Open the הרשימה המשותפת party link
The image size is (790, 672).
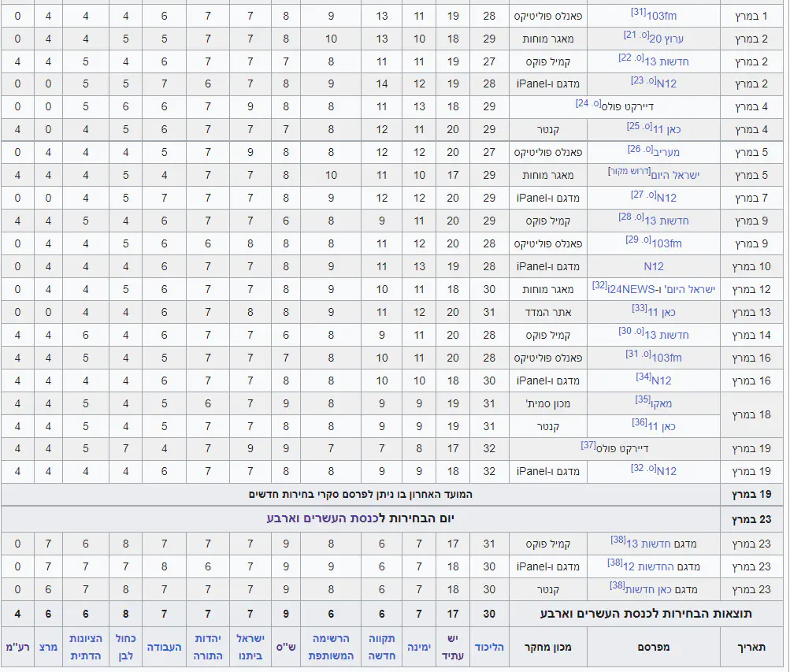(331, 646)
